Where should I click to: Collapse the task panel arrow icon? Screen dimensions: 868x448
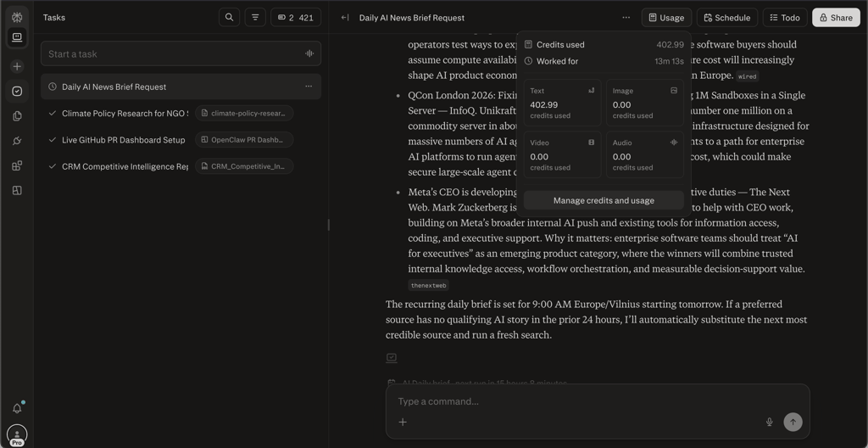click(x=345, y=17)
